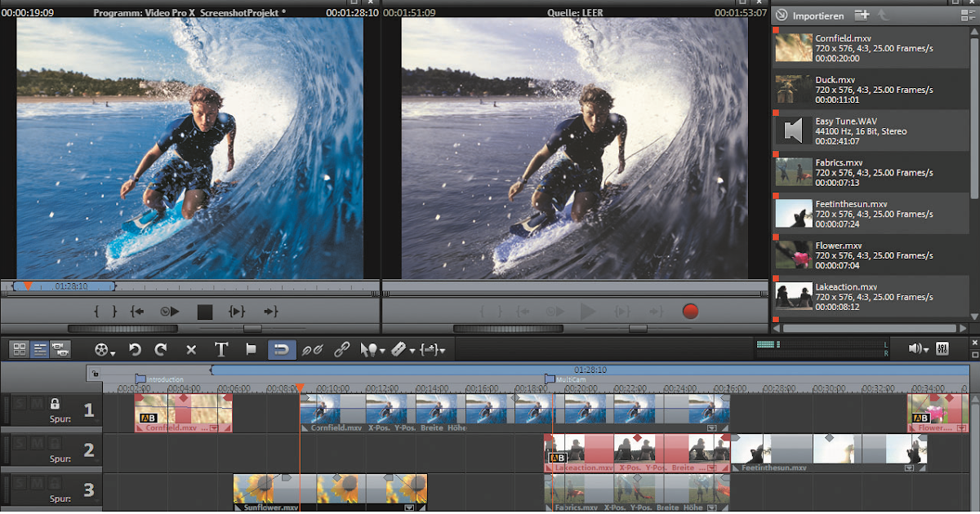Unlock Spur 1 track lock
Screen dimensions: 980x514
tap(55, 403)
